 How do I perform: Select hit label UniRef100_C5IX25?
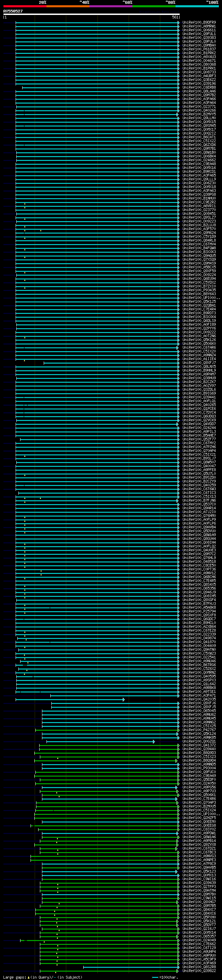pos(199,726)
